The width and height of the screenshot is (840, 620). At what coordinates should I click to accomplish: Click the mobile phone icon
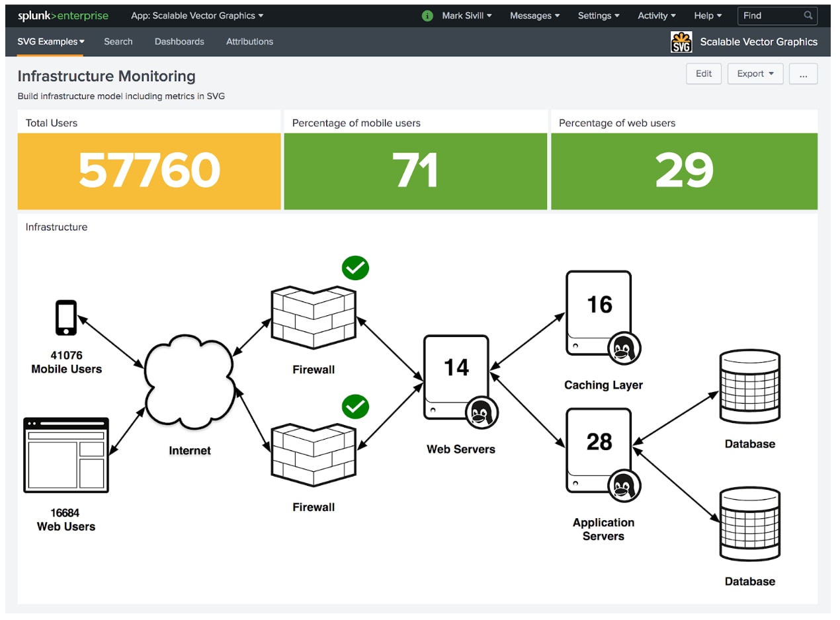point(66,318)
